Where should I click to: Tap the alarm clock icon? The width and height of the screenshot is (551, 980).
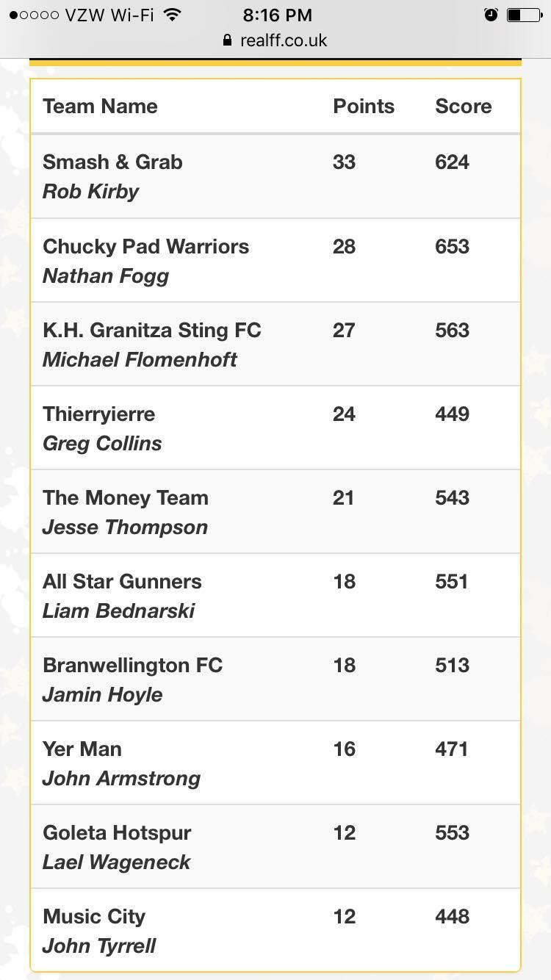pos(491,15)
